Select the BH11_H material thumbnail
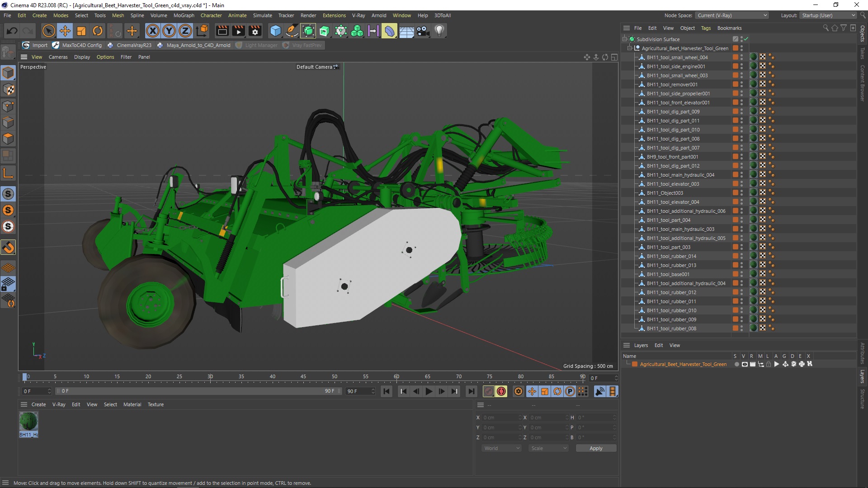868x488 pixels. point(28,422)
